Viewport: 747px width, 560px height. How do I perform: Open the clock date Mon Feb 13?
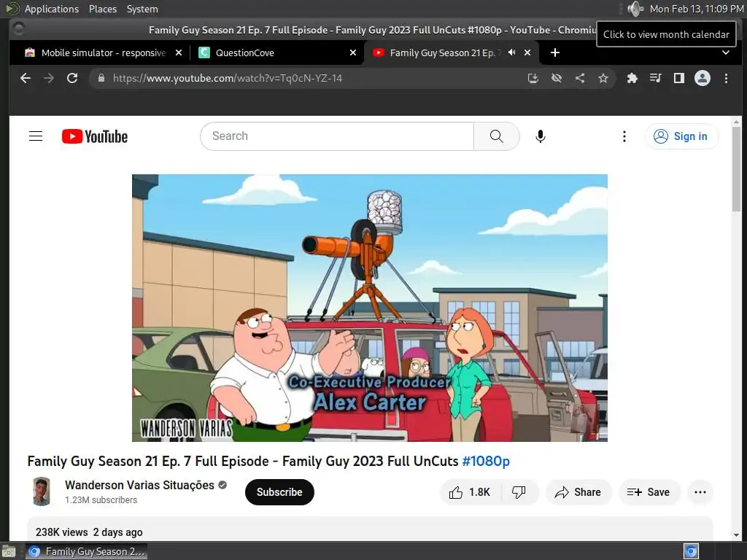click(x=697, y=9)
